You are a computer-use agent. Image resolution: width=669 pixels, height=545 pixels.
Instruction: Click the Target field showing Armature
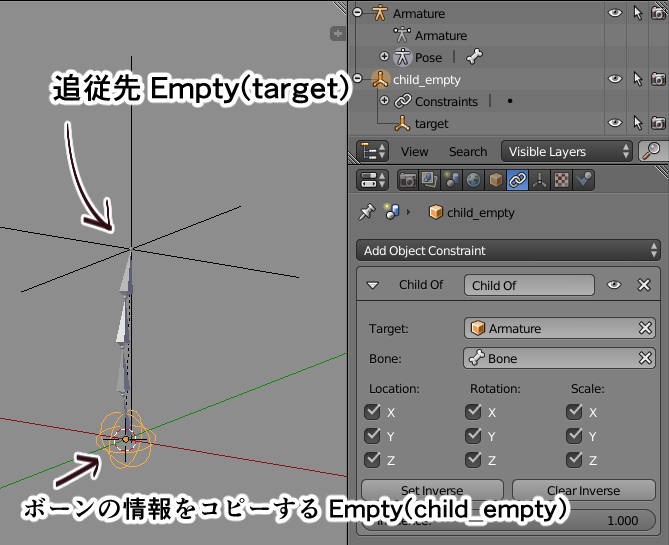click(x=559, y=328)
